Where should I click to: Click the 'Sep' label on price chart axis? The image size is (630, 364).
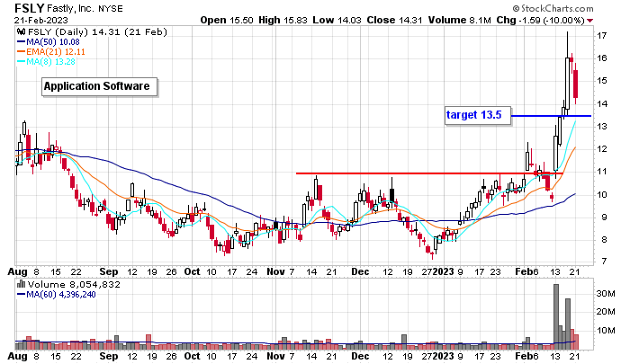click(x=109, y=271)
